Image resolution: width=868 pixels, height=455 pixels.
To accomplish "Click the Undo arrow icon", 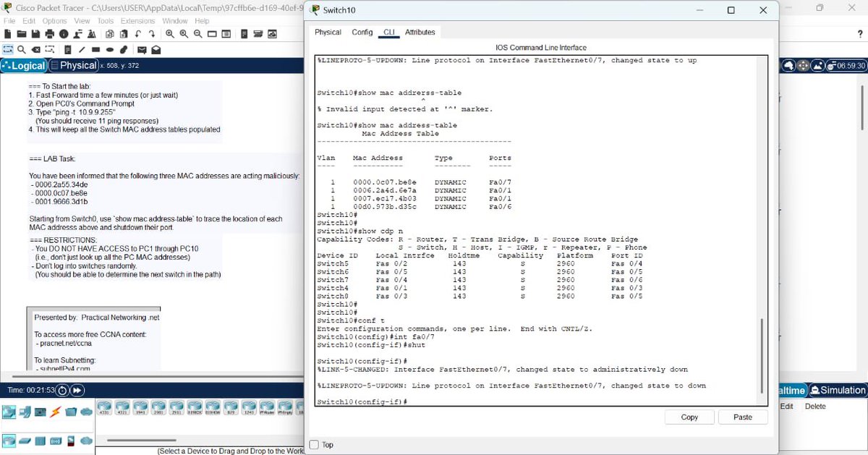I will pos(137,34).
